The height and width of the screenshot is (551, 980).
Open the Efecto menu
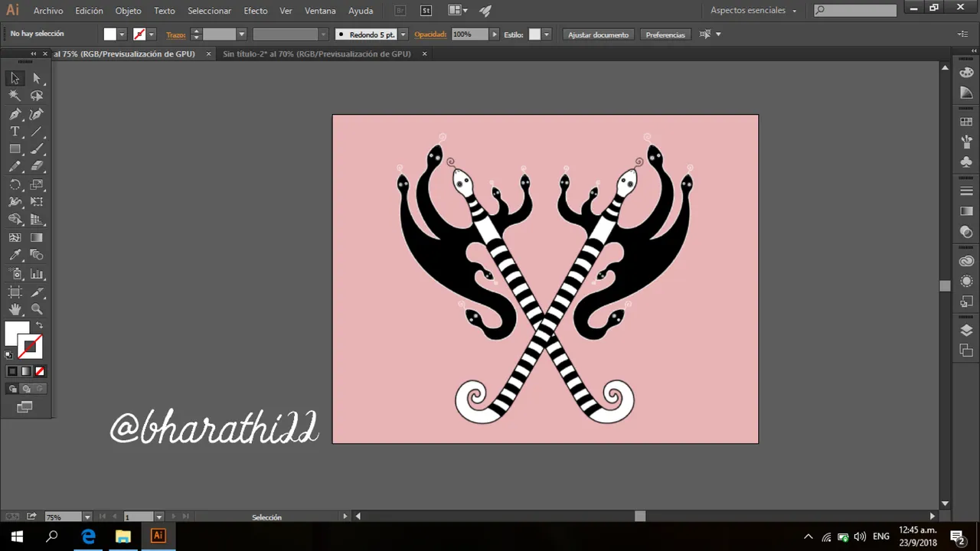pyautogui.click(x=256, y=11)
